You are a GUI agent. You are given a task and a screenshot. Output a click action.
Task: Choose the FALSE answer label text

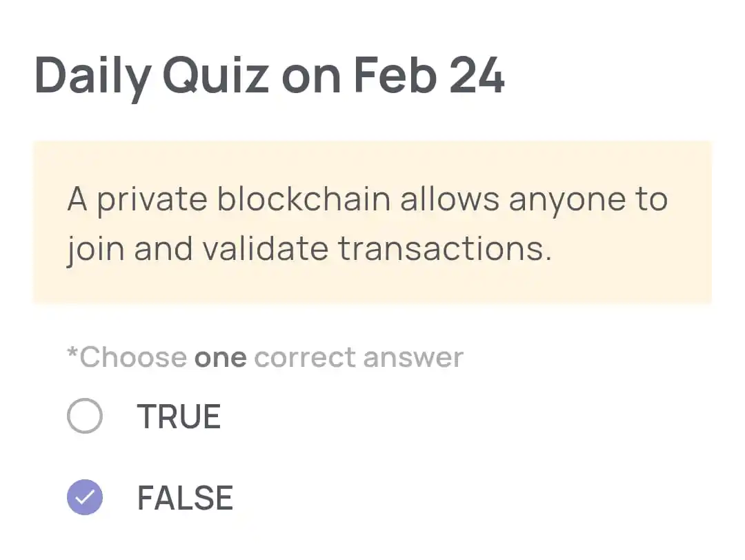[185, 498]
